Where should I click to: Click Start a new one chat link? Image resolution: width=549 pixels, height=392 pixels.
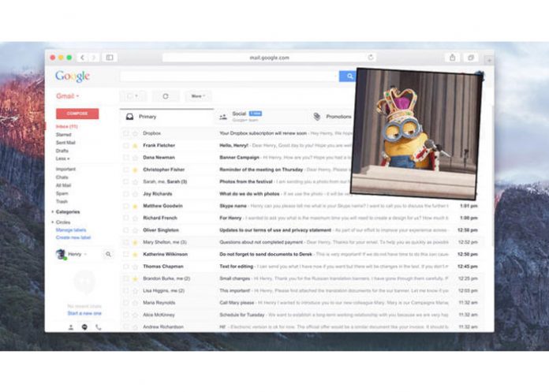coord(84,313)
